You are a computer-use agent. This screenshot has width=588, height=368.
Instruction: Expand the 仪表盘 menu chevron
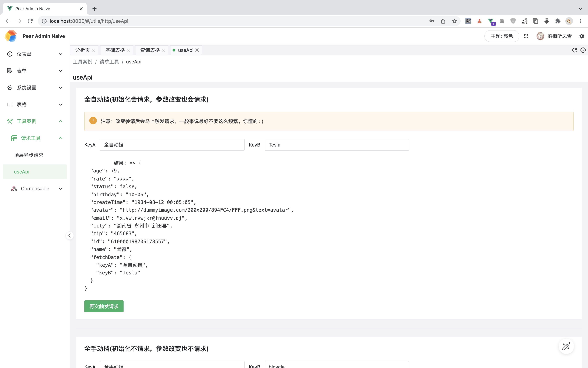click(x=61, y=54)
